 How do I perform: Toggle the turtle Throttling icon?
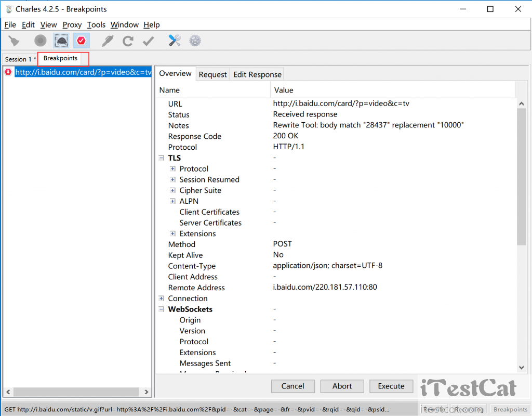click(x=61, y=41)
